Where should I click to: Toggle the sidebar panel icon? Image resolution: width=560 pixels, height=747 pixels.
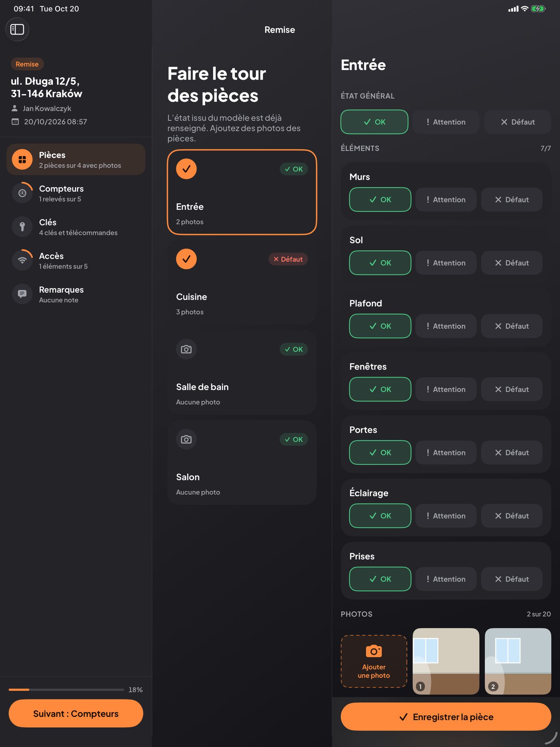[17, 29]
